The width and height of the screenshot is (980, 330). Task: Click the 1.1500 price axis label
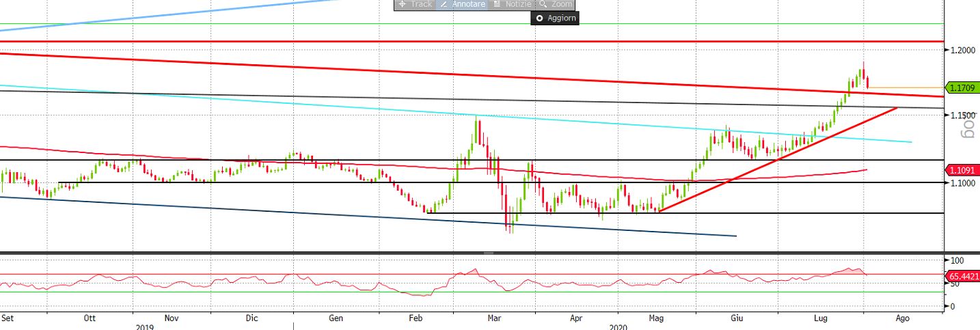(964, 115)
